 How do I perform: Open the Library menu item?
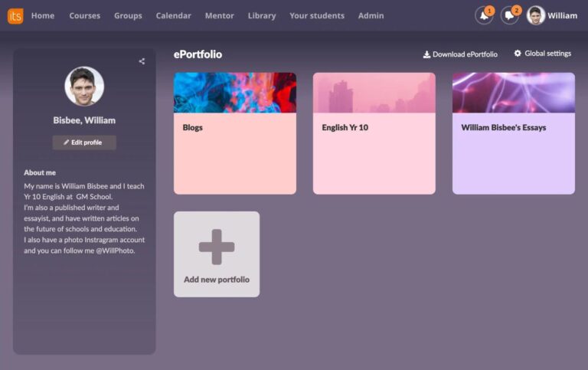point(262,15)
